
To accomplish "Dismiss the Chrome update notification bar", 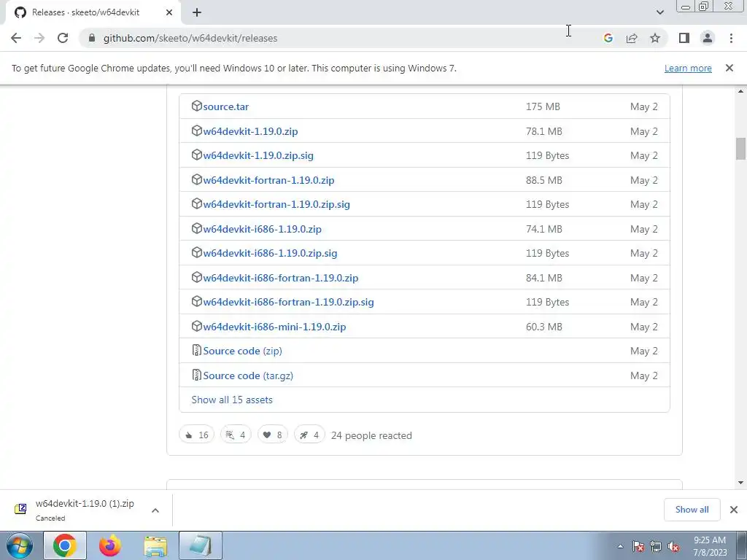I will 729,68.
